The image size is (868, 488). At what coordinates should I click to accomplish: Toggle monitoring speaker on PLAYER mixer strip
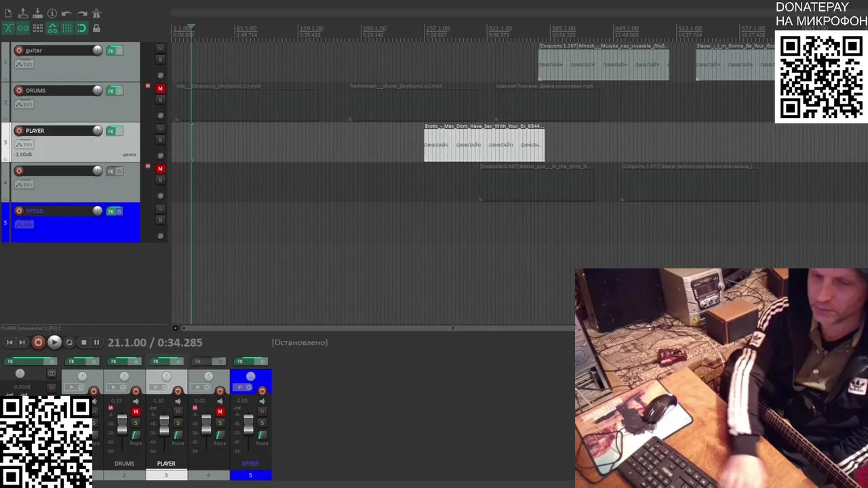pos(178,401)
